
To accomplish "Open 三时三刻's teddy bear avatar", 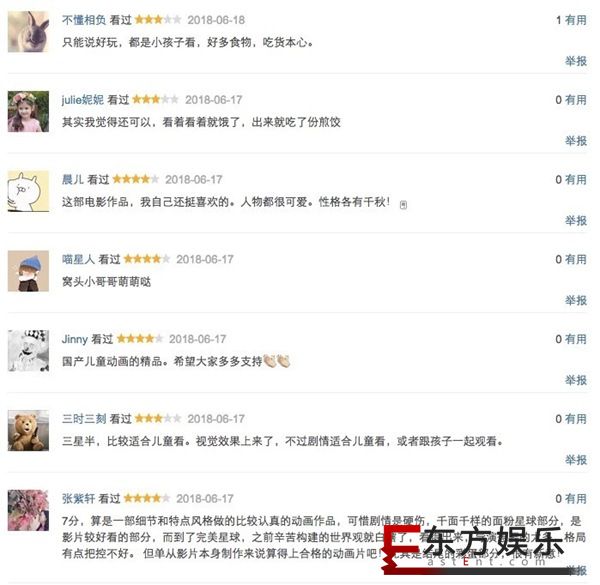I will pyautogui.click(x=28, y=430).
